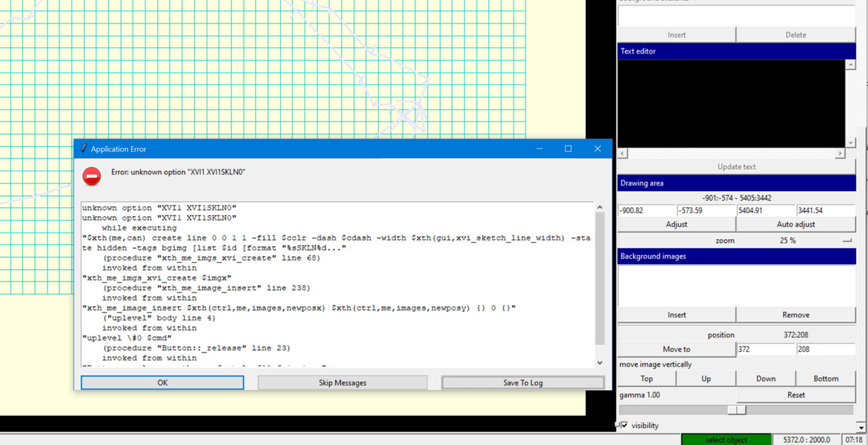The image size is (868, 445).
Task: Click the text editor scroll right arrow
Action: tap(840, 153)
